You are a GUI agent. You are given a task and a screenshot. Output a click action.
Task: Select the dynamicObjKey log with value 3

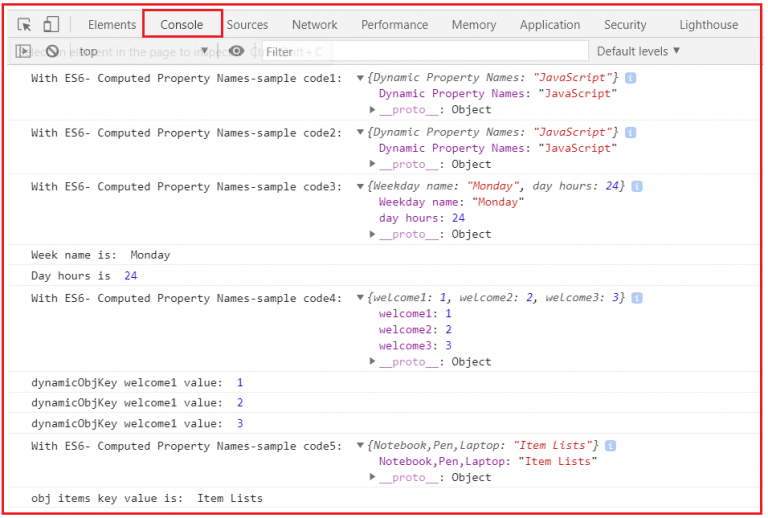137,424
